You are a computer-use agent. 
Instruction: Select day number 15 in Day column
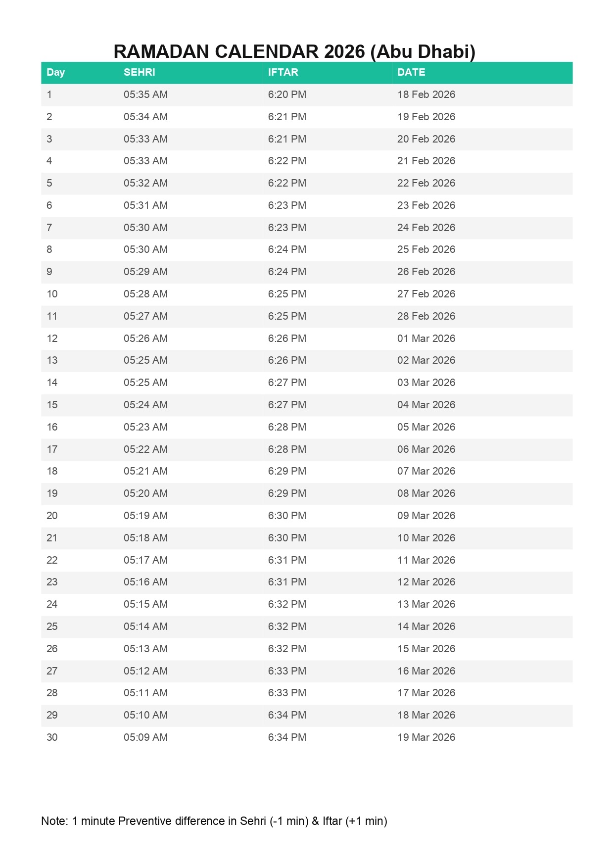[x=52, y=405]
